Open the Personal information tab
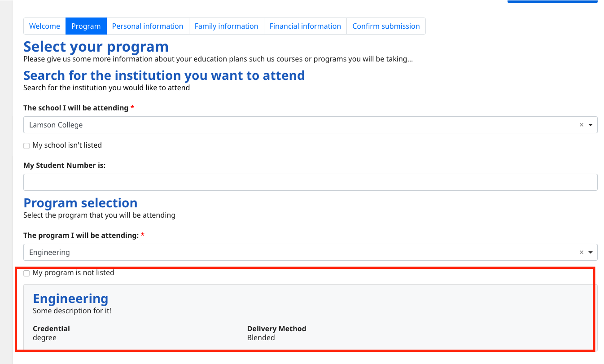This screenshot has width=604, height=364. (148, 26)
